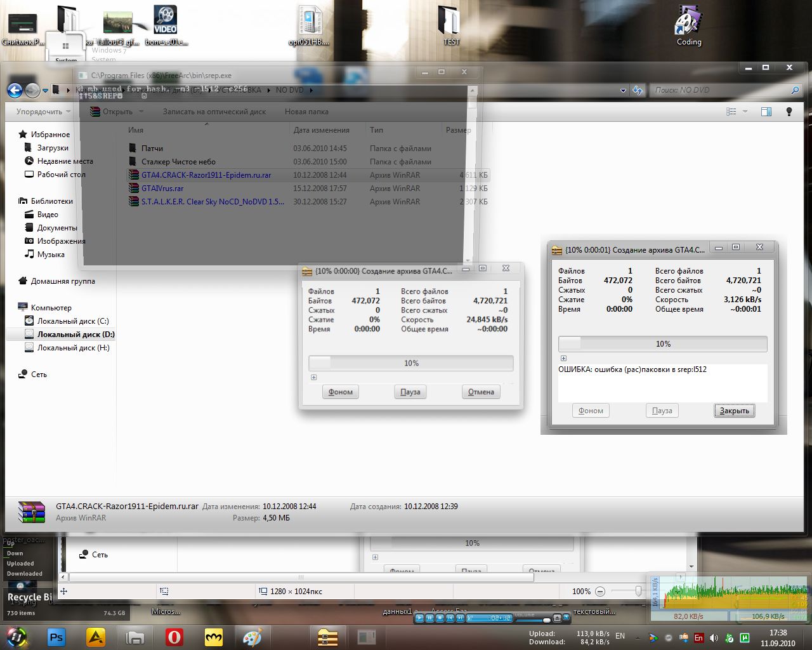Click Новая папка in Explorer toolbar
Screen dimensions: 812x650
pyautogui.click(x=306, y=112)
